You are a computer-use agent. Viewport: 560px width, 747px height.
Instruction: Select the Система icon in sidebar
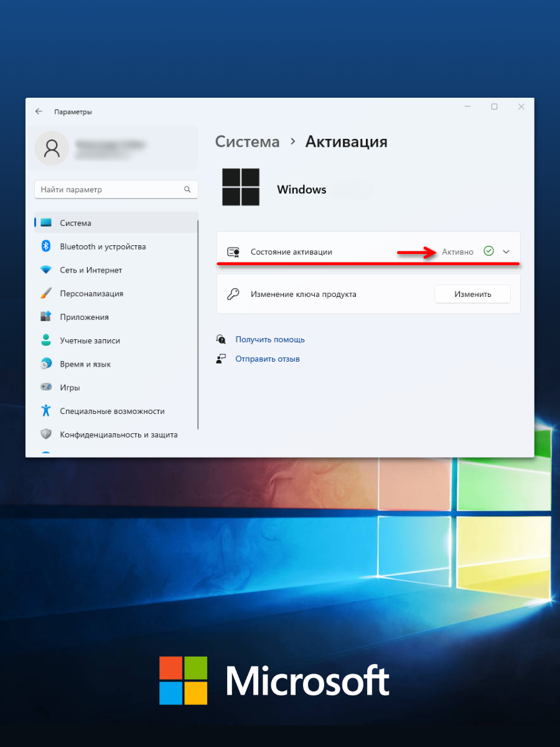point(46,223)
